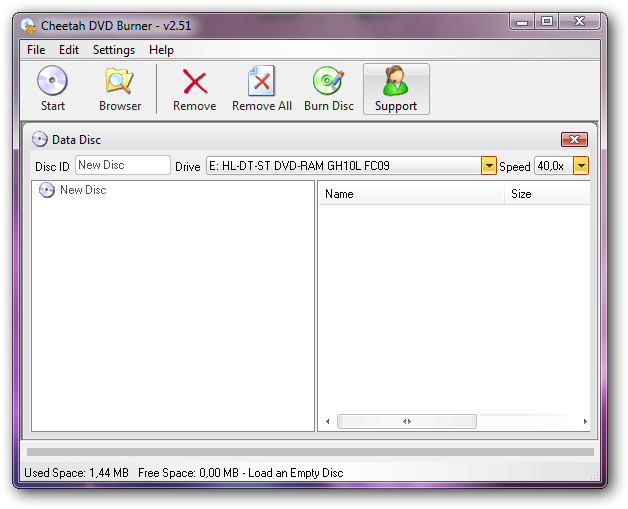Click the Speed 40,0x value box
This screenshot has height=509, width=628.
(x=554, y=165)
